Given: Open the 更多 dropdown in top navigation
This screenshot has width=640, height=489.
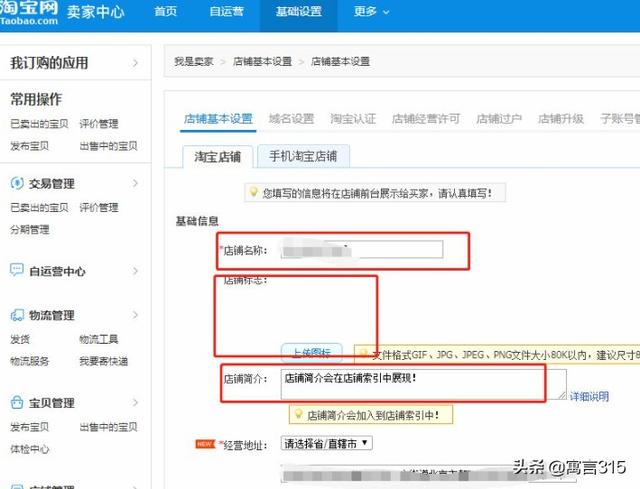Looking at the screenshot, I should coord(371,12).
